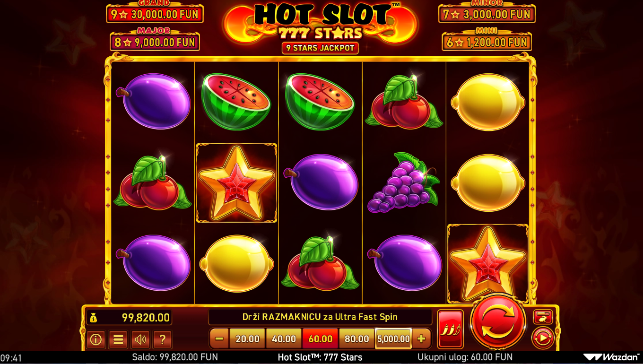Decrease bet with the minus button

(219, 339)
